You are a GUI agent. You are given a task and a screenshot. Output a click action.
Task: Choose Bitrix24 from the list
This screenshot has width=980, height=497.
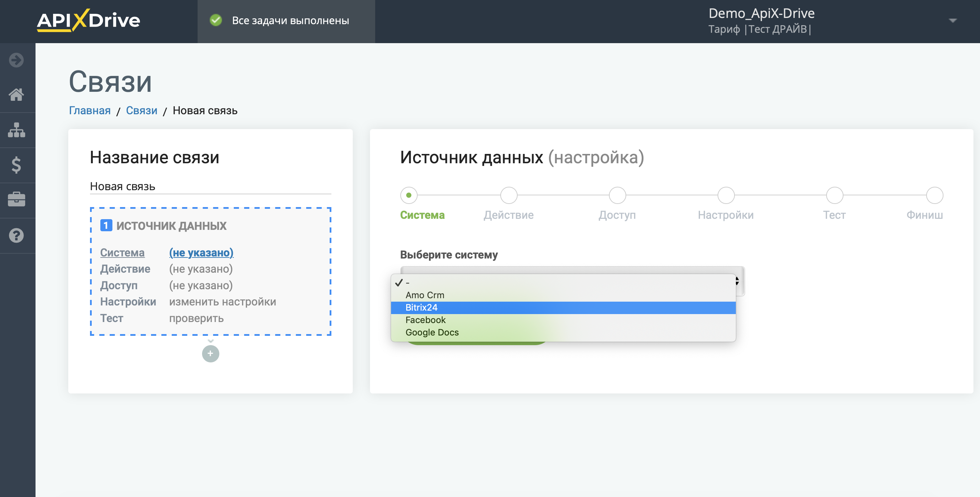click(563, 308)
